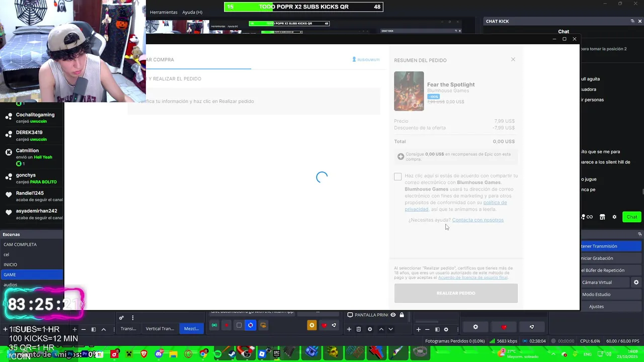Delete selected source with trash icon
The image size is (644, 362).
coord(359,329)
